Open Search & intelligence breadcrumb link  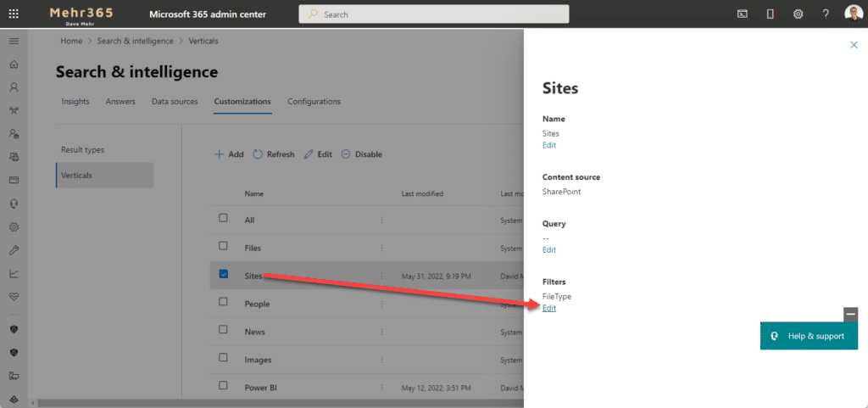click(x=135, y=41)
